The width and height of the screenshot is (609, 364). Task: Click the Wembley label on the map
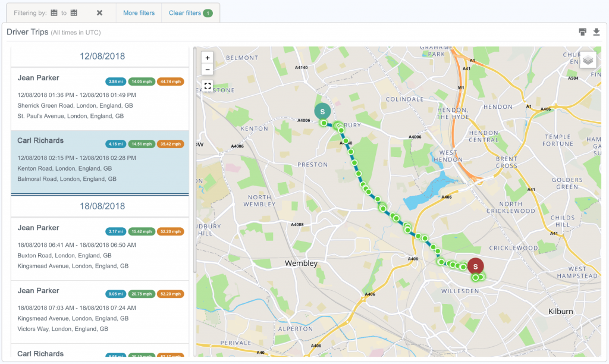pos(301,263)
